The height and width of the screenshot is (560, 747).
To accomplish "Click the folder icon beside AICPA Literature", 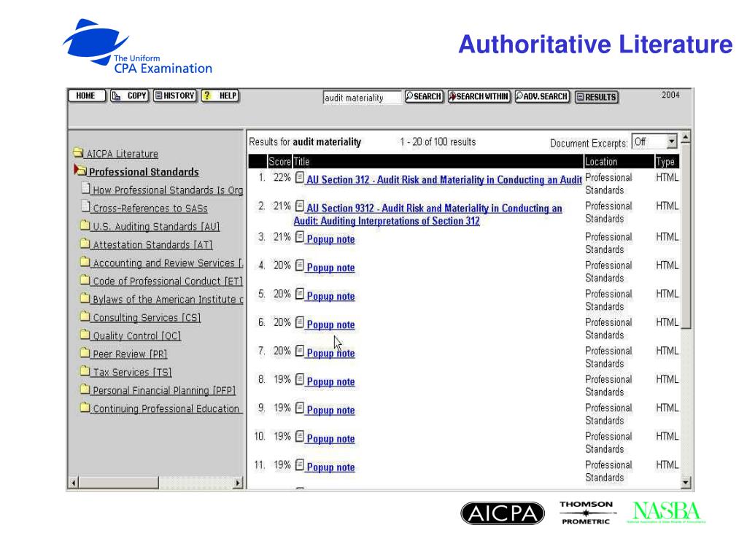I will pos(79,152).
